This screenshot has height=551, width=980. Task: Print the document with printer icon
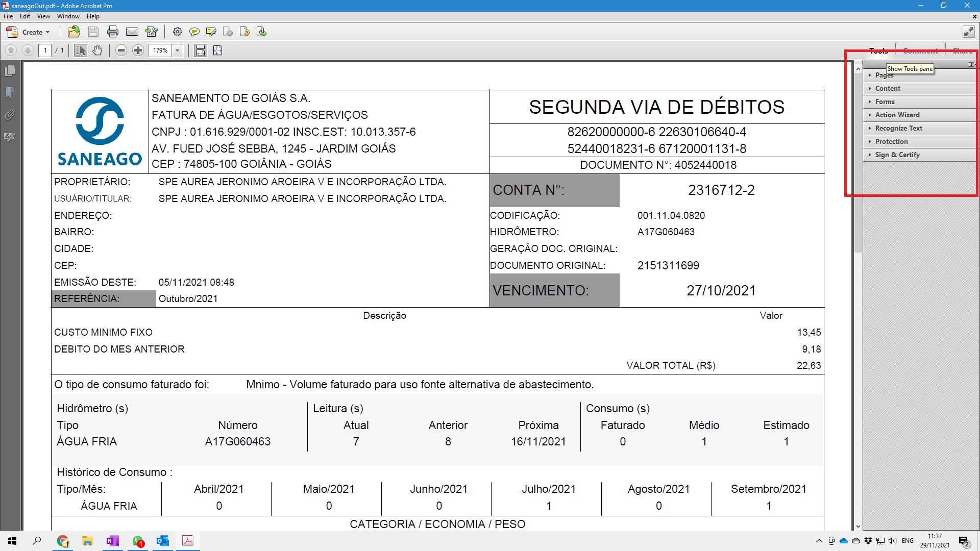113,32
